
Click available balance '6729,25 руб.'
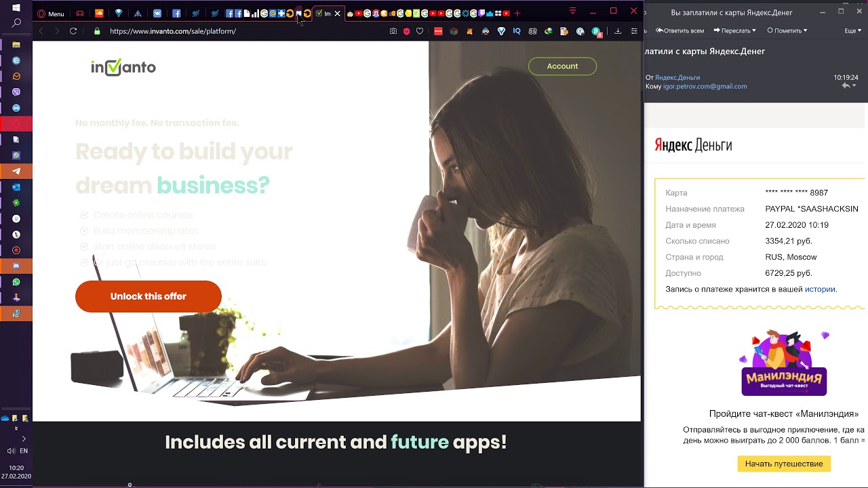[789, 273]
